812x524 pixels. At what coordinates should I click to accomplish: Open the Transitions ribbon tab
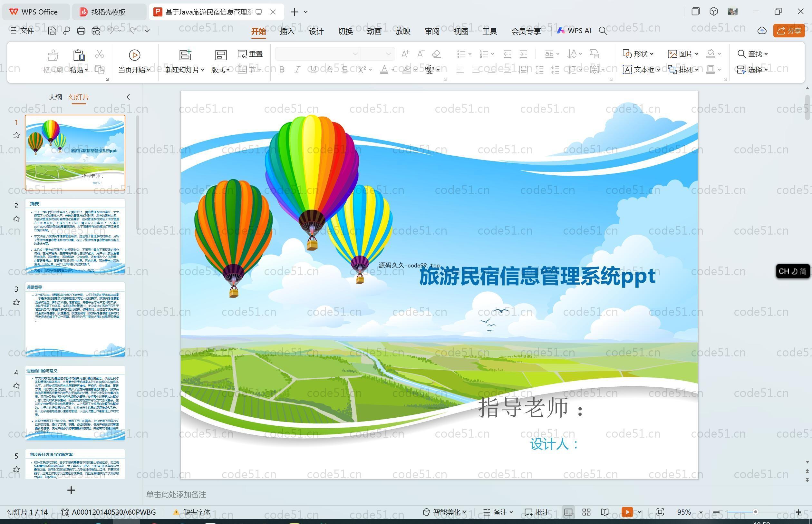pos(345,31)
